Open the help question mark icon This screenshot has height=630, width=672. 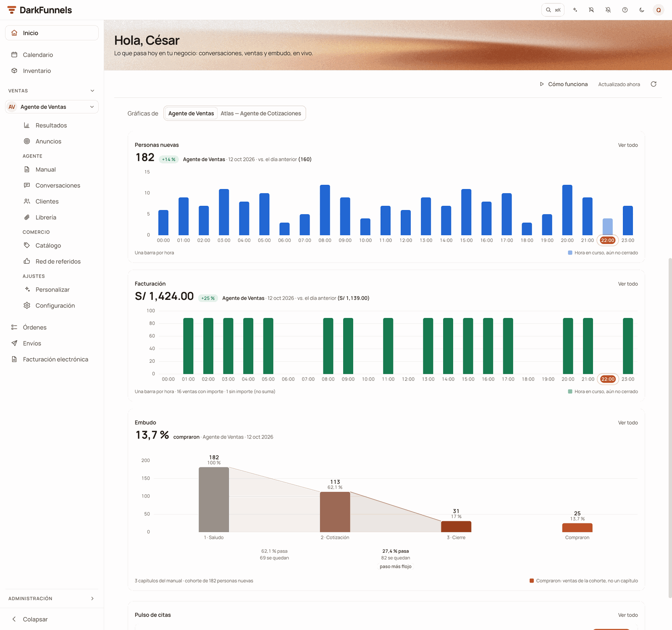pyautogui.click(x=625, y=10)
